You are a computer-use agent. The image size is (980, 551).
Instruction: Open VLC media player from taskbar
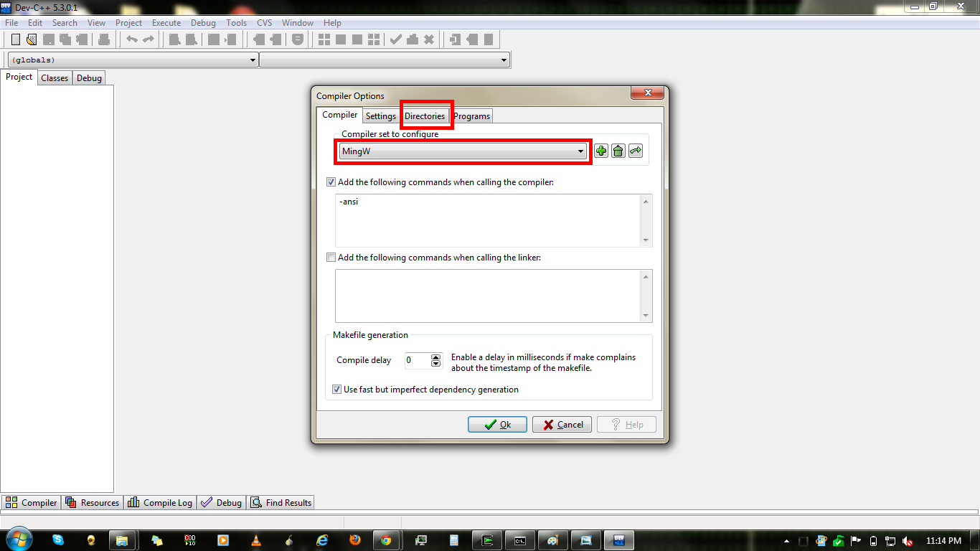256,540
